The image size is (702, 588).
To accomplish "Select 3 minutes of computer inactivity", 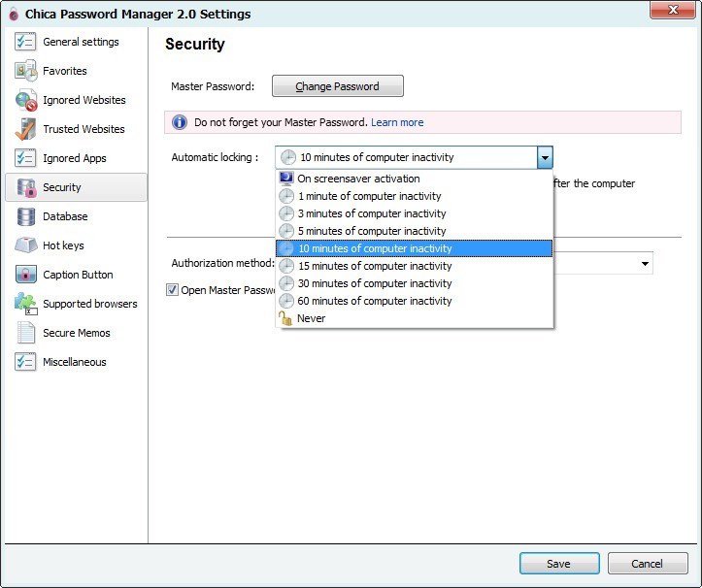I will click(415, 213).
